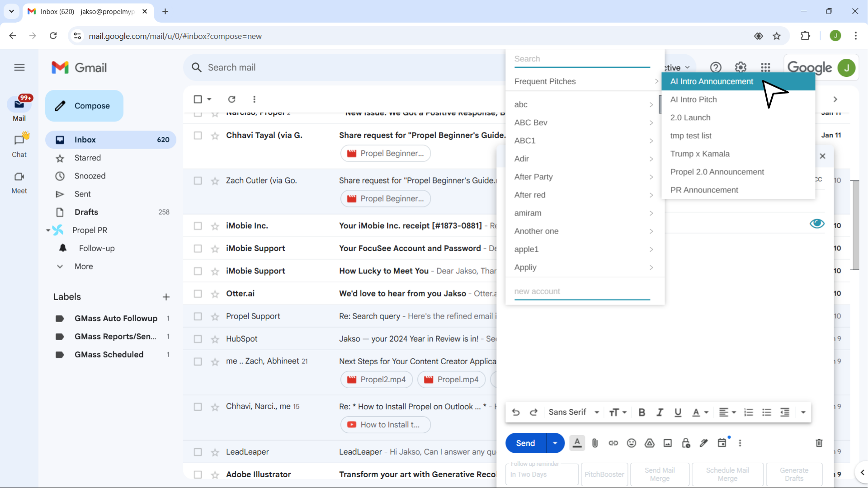Select checkbox for HubSpot email
The image size is (868, 488).
198,338
